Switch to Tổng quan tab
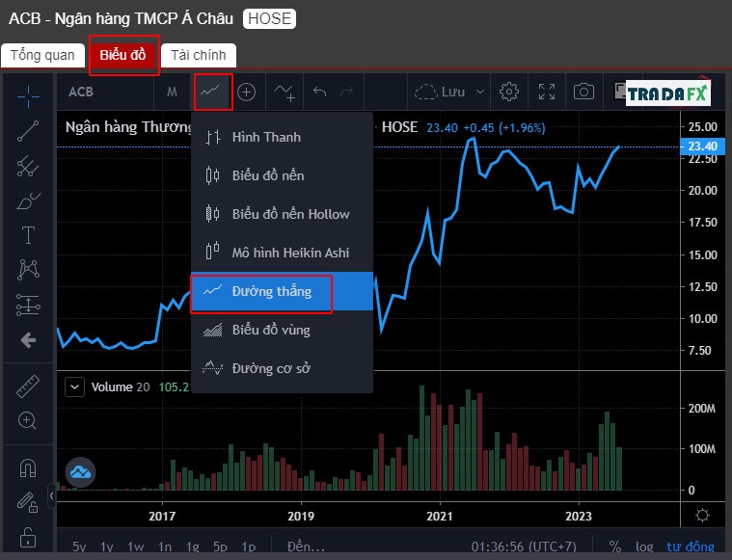732x560 pixels. point(42,56)
